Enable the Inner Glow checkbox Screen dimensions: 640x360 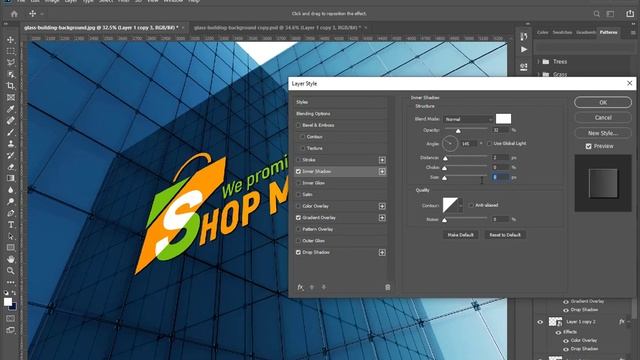coord(298,183)
